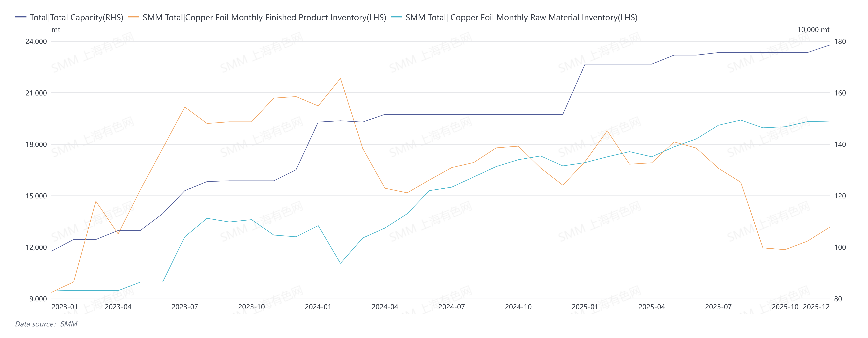868x338 pixels.
Task: Click the Data source: SMM caption
Action: click(x=46, y=324)
